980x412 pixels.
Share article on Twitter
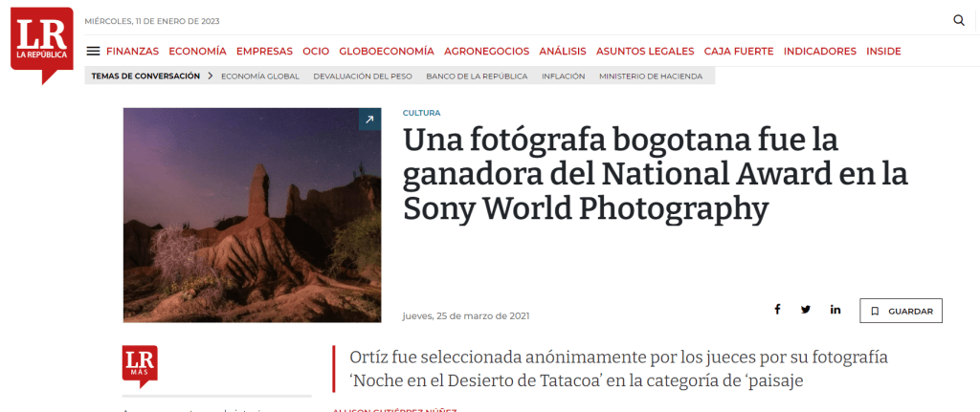[x=806, y=310]
